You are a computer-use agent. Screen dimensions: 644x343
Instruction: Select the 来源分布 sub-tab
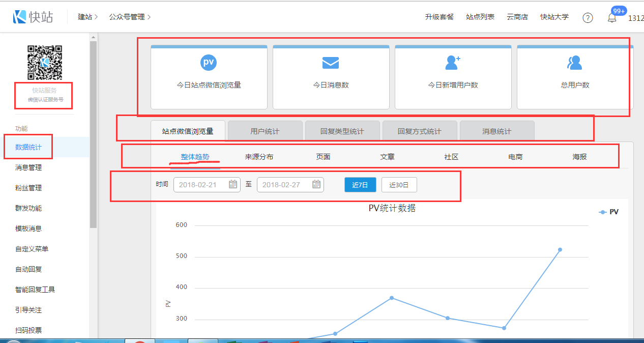[x=259, y=157]
